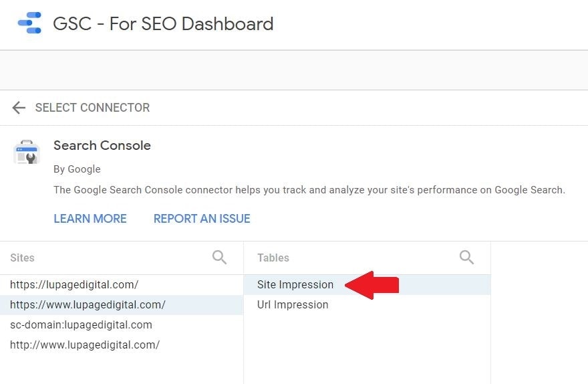Open the LEARN MORE link
The image size is (588, 384).
coord(90,219)
